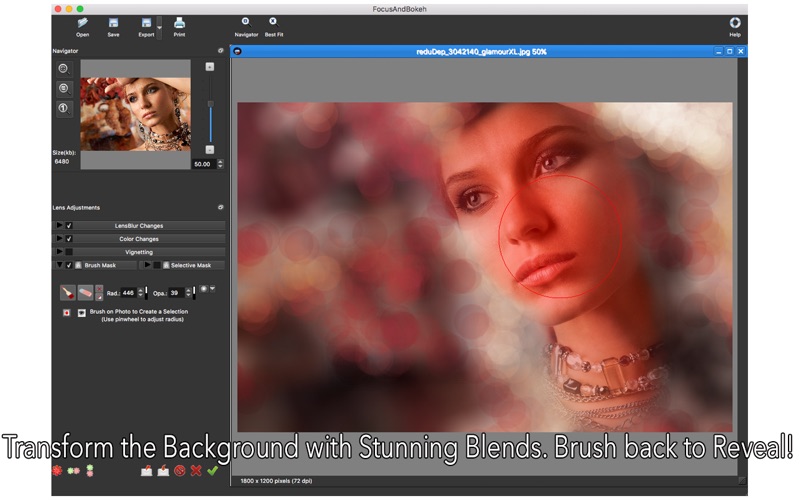Open the brush shape dropdown arrow
This screenshot has height=500, width=800.
coord(212,289)
